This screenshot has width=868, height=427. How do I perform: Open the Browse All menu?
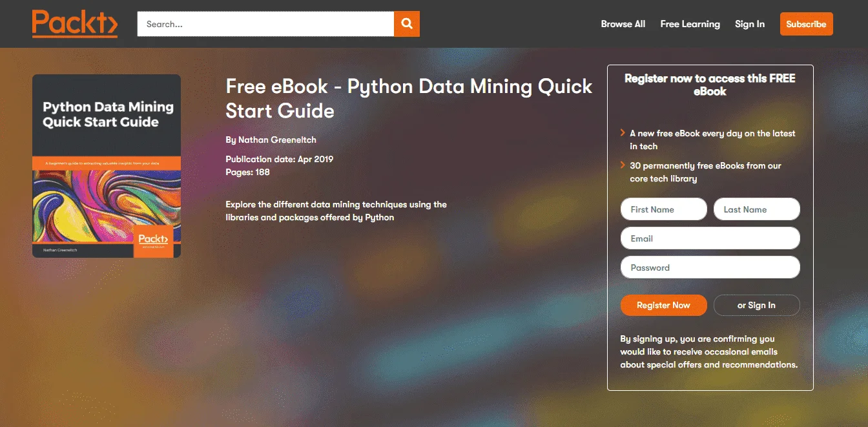(x=623, y=24)
